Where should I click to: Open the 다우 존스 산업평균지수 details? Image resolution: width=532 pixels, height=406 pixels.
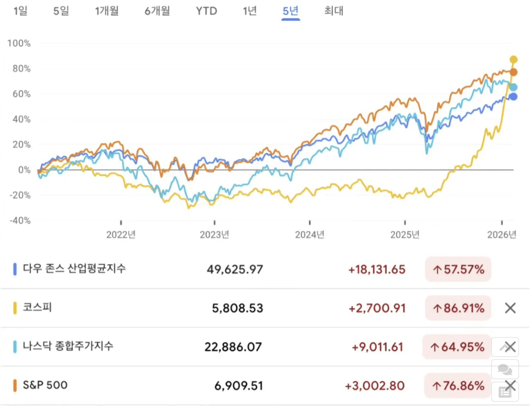click(75, 269)
